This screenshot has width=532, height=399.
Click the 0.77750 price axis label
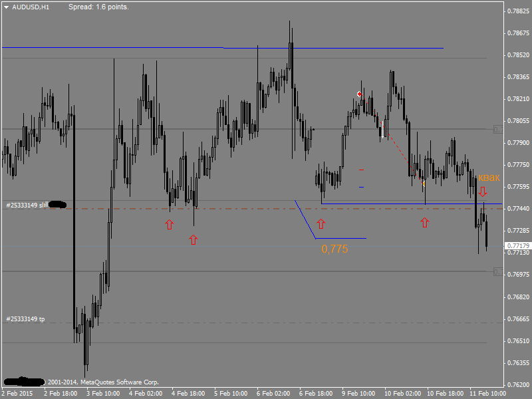(x=518, y=165)
